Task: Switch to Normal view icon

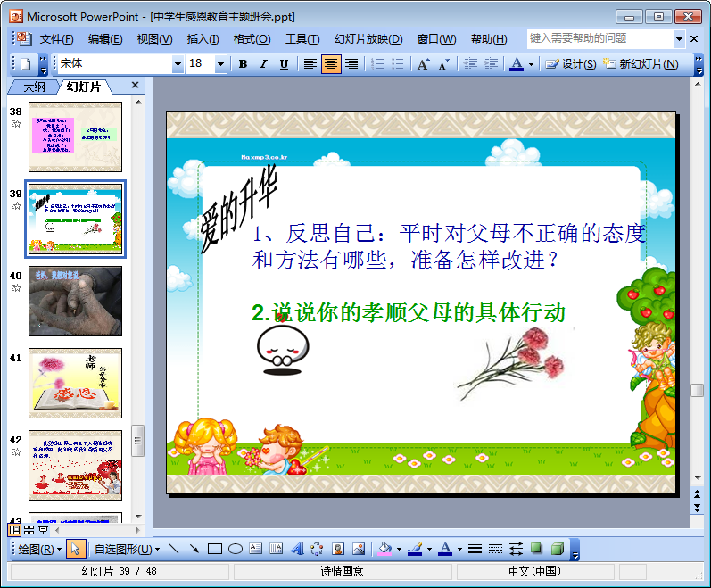Action: click(x=14, y=529)
